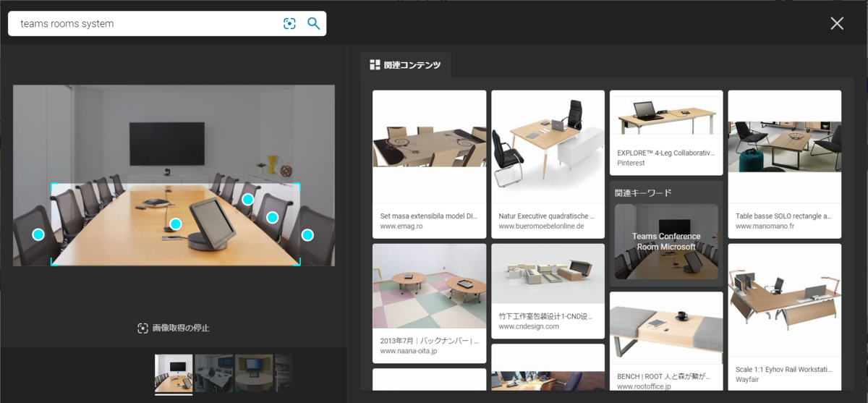
Task: Select hotspot dot right of the tablet device
Action: [x=273, y=217]
